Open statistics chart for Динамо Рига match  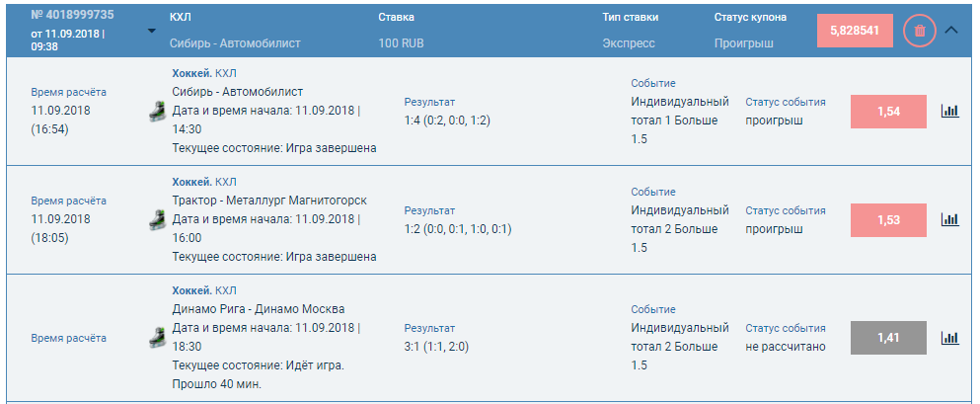[950, 338]
